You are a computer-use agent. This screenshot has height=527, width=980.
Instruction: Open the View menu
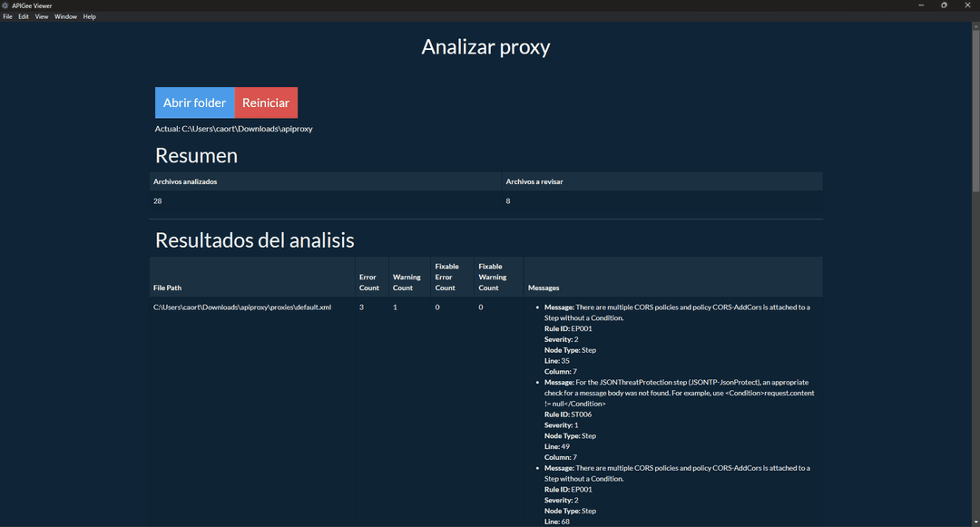42,16
